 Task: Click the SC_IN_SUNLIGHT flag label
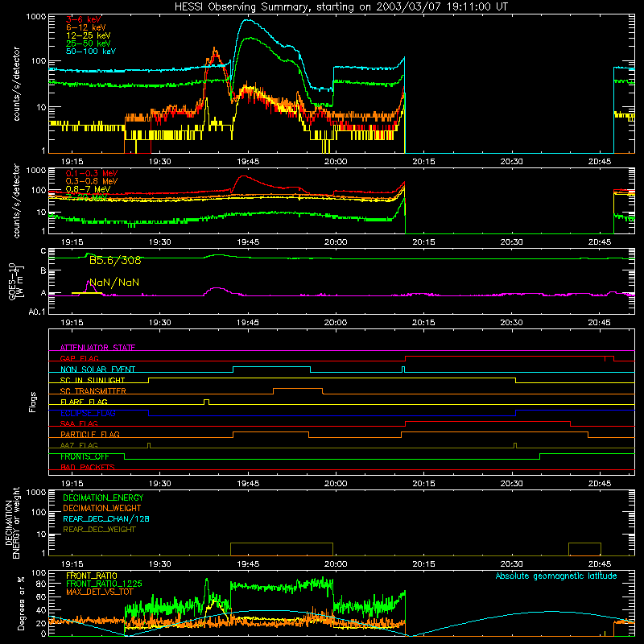[x=93, y=380]
